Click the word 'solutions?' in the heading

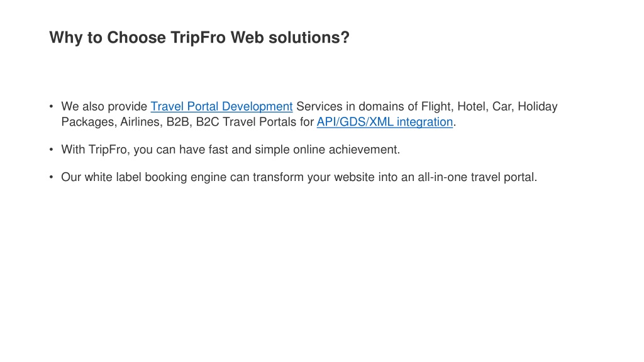pos(309,37)
